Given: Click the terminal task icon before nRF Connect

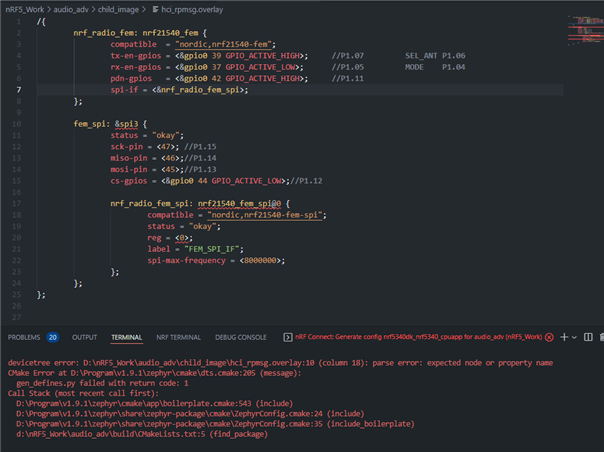Looking at the screenshot, I should click(288, 338).
